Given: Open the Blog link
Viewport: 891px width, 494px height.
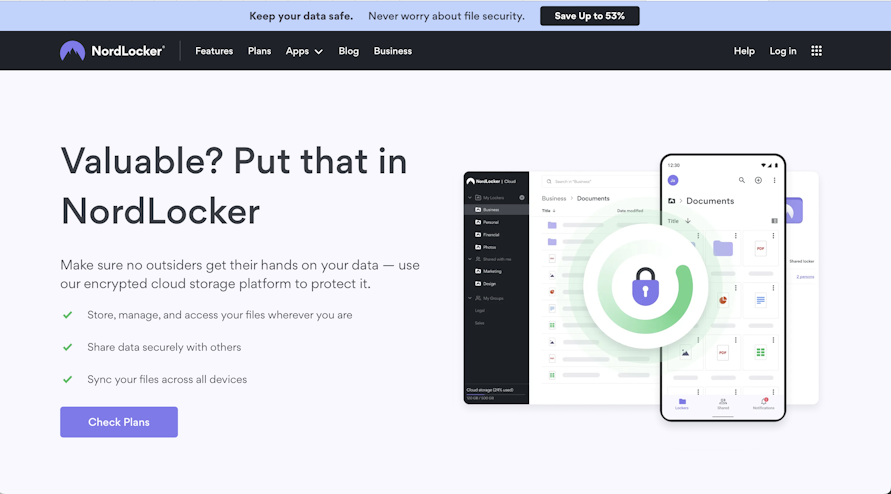Looking at the screenshot, I should [348, 51].
